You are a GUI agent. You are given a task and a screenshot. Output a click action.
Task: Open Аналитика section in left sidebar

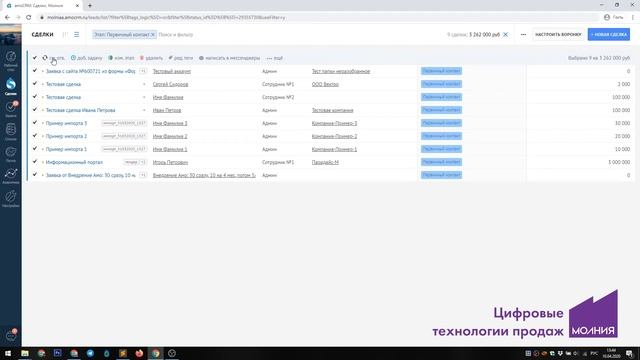click(x=11, y=176)
